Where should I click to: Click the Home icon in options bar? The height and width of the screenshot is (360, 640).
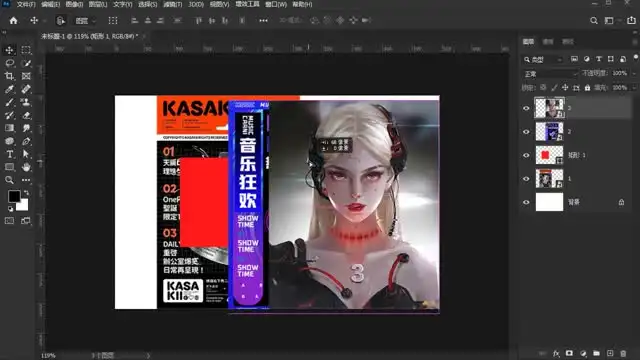tap(13, 20)
